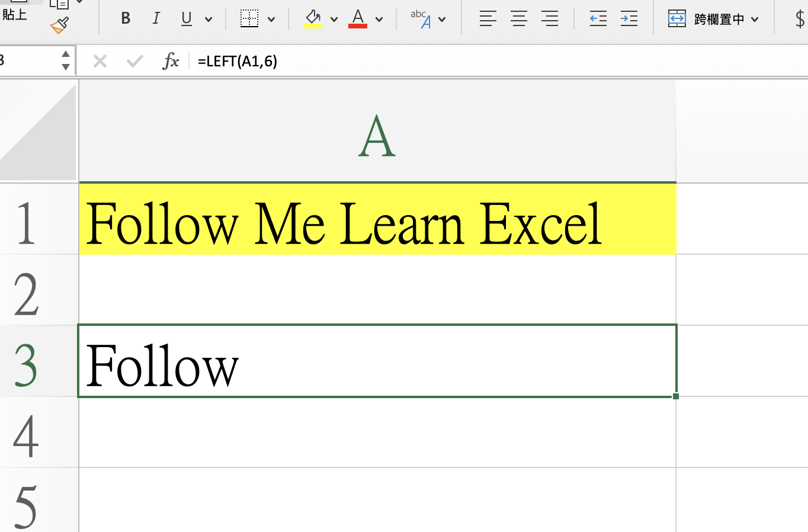This screenshot has width=808, height=532.
Task: Apply yellow fill with paint bucket icon
Action: point(313,18)
